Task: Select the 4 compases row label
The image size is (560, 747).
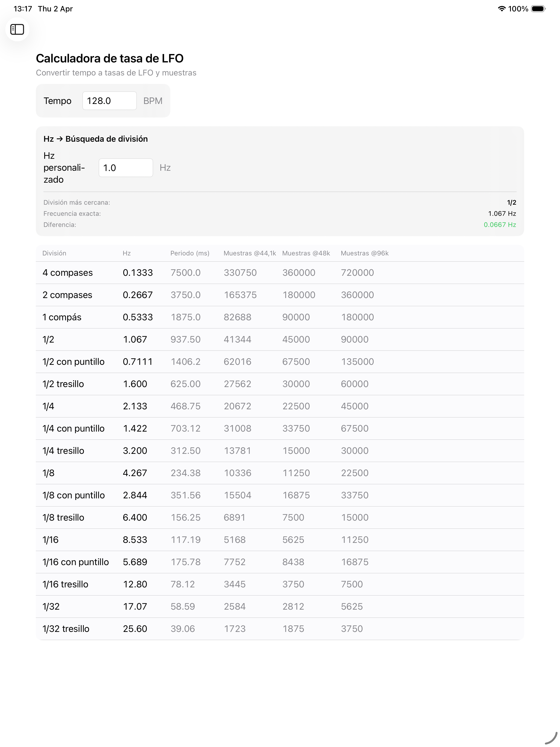Action: [x=68, y=273]
